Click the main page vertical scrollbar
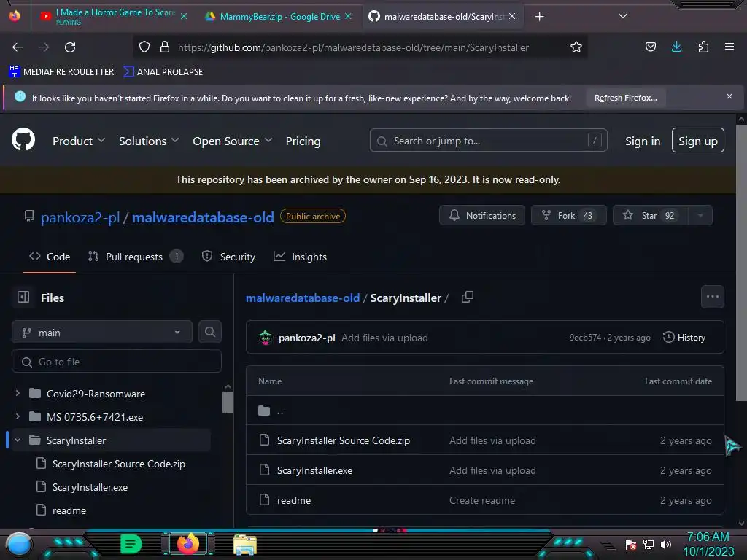This screenshot has height=560, width=747. click(741, 262)
